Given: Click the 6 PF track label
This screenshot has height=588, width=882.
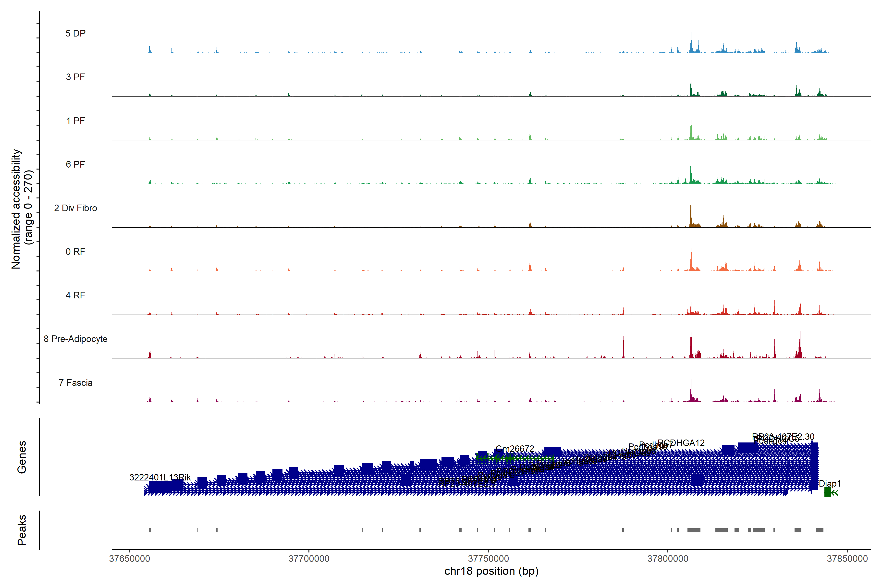Looking at the screenshot, I should (75, 164).
